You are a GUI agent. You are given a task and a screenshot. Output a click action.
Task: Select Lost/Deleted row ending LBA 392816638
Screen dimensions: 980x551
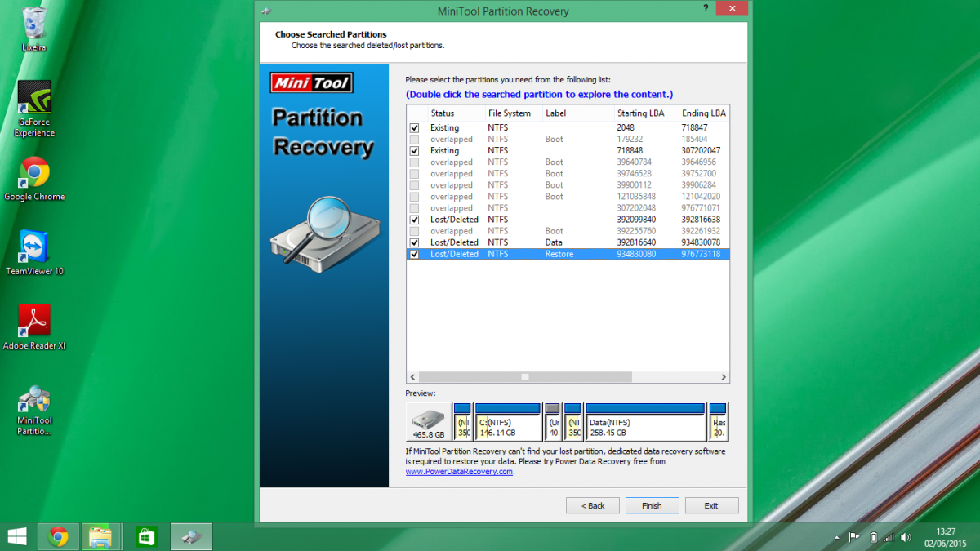point(568,220)
